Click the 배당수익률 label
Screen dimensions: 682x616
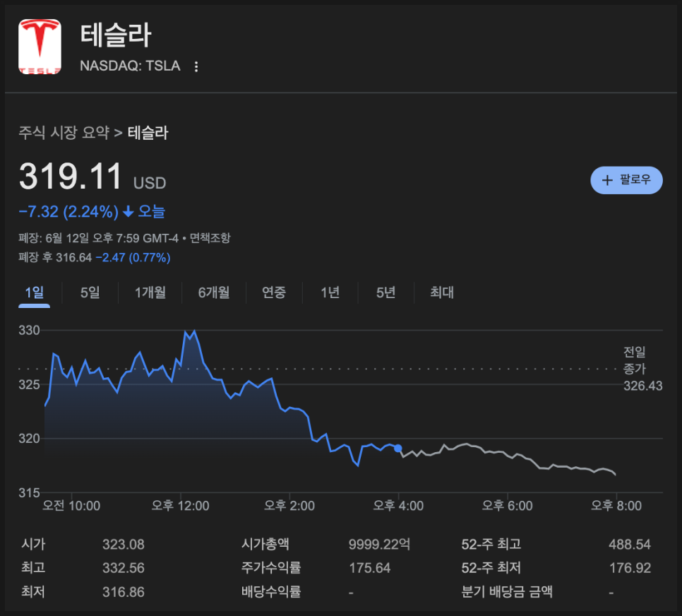(271, 591)
